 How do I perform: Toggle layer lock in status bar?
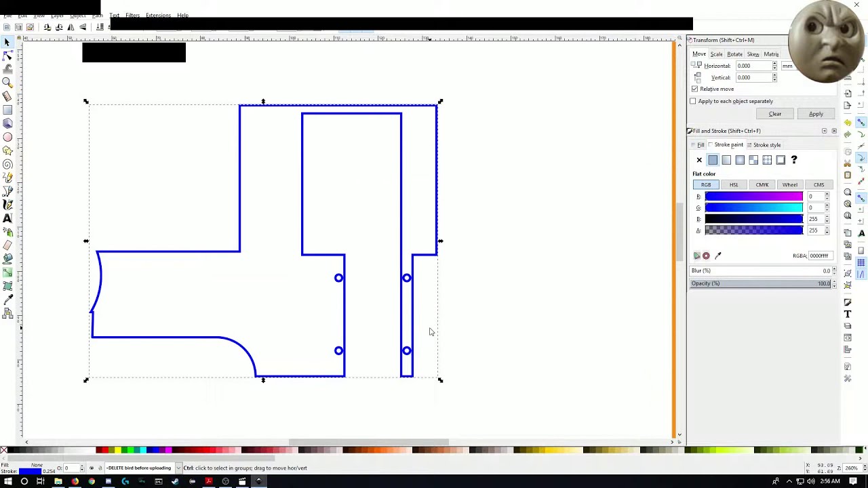[100, 468]
